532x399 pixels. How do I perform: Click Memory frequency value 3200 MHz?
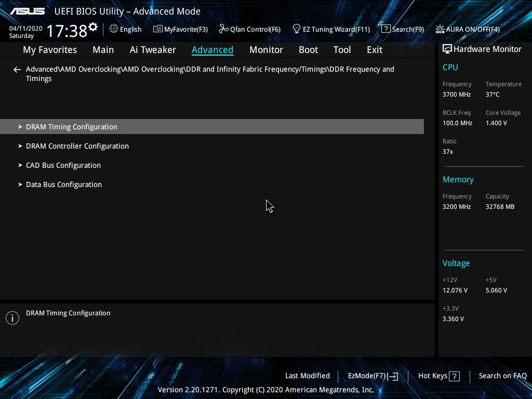456,206
